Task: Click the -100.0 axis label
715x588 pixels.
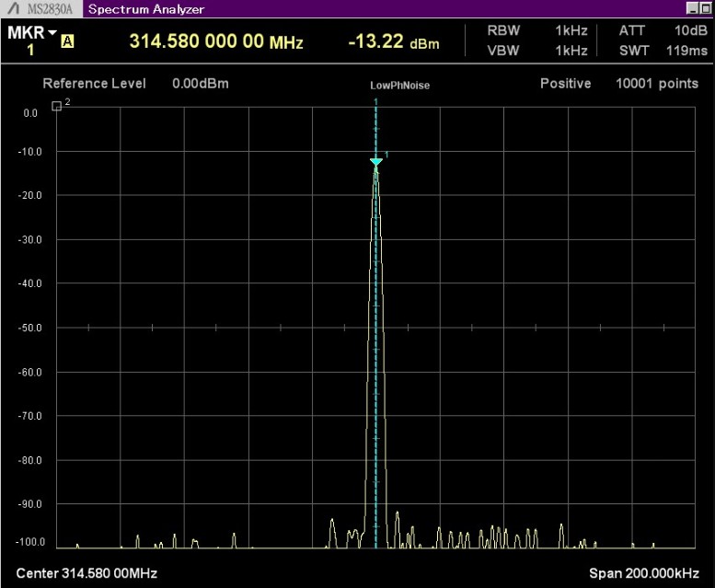Action: click(x=30, y=542)
